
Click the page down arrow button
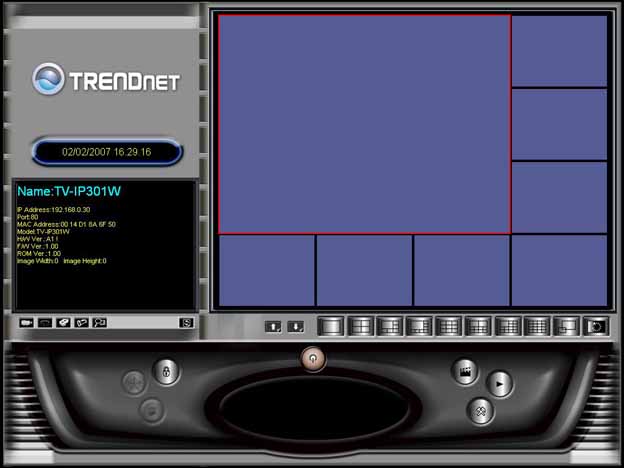pyautogui.click(x=295, y=326)
